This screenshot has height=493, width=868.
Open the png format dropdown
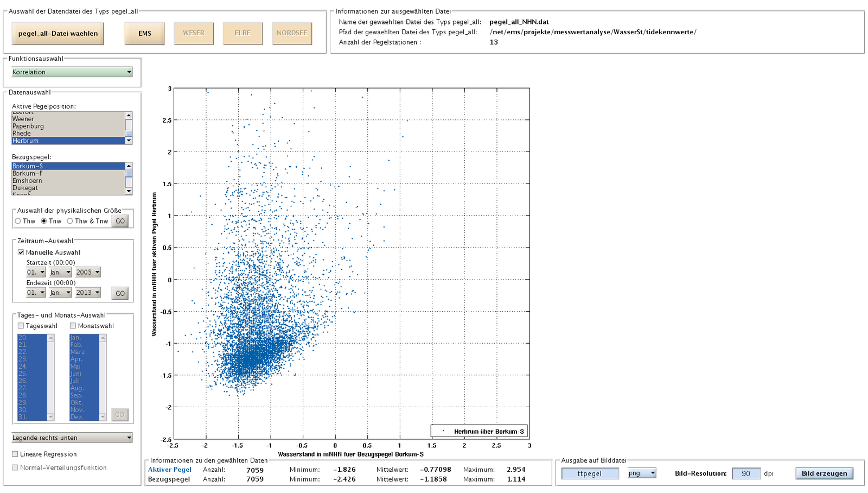(642, 473)
